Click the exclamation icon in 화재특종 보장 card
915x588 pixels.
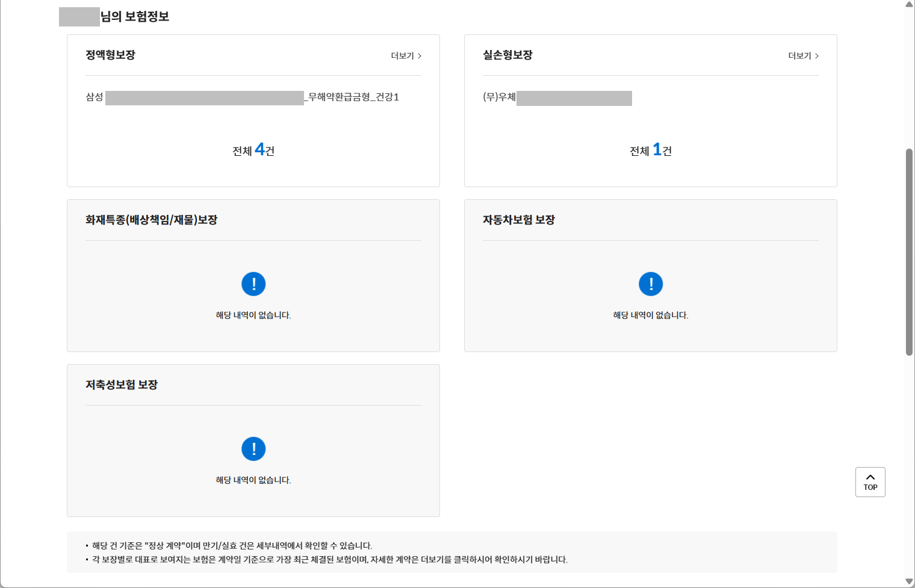coord(253,284)
